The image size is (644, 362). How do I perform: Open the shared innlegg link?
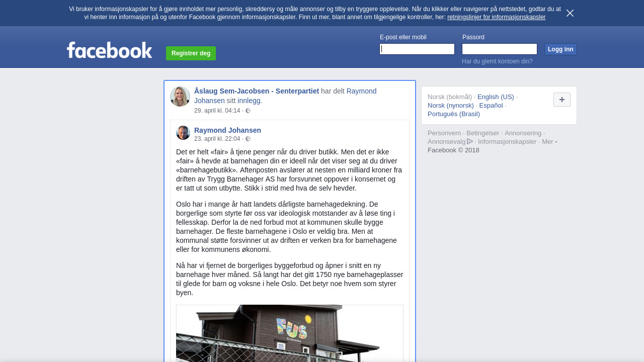coord(250,101)
